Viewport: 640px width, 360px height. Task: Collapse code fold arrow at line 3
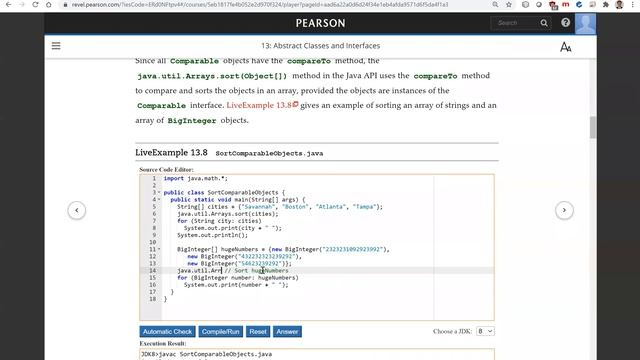[159, 192]
